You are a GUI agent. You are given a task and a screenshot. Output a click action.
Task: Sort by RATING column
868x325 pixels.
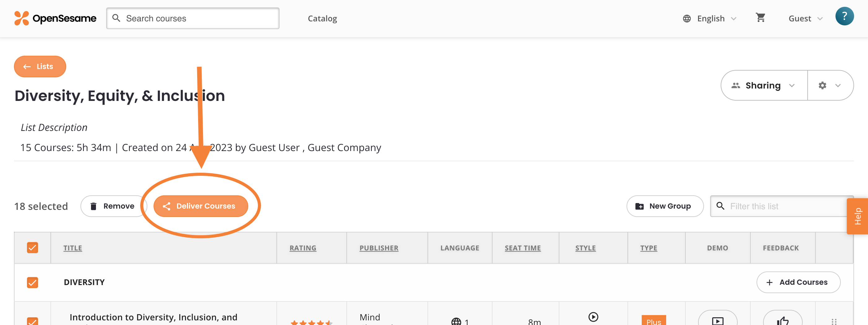(303, 248)
